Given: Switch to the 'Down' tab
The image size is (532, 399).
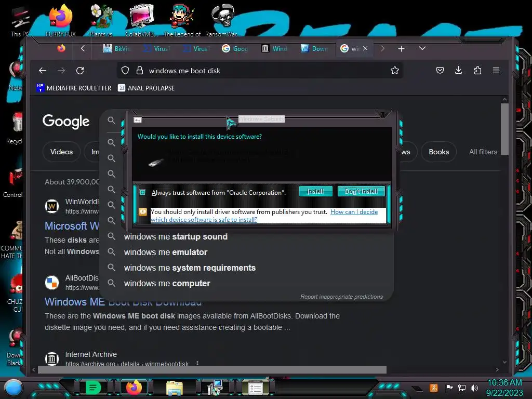Looking at the screenshot, I should [x=314, y=48].
